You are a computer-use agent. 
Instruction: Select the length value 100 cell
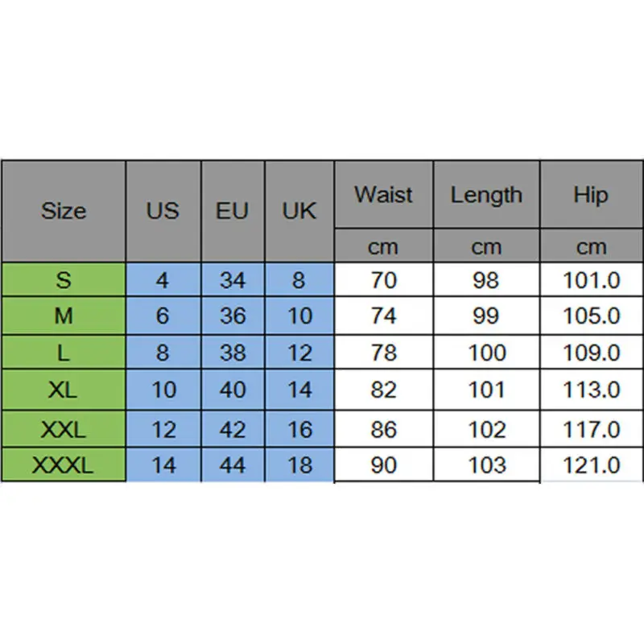(486, 353)
